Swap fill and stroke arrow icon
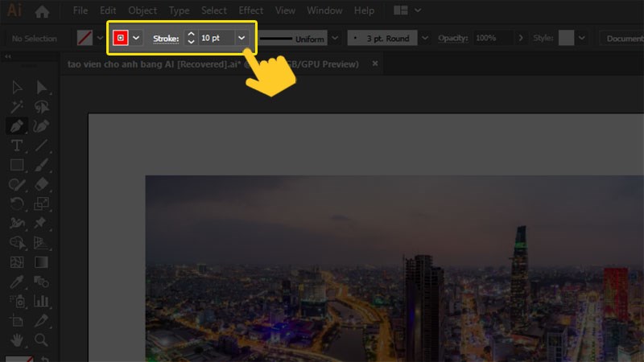This screenshot has width=644, height=362. pos(45,358)
